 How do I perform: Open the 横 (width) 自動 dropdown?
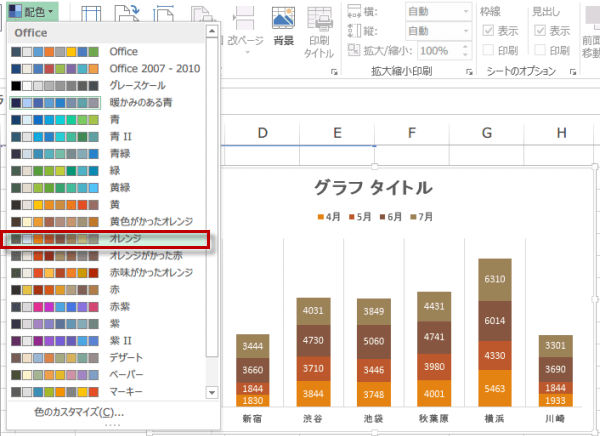(439, 12)
